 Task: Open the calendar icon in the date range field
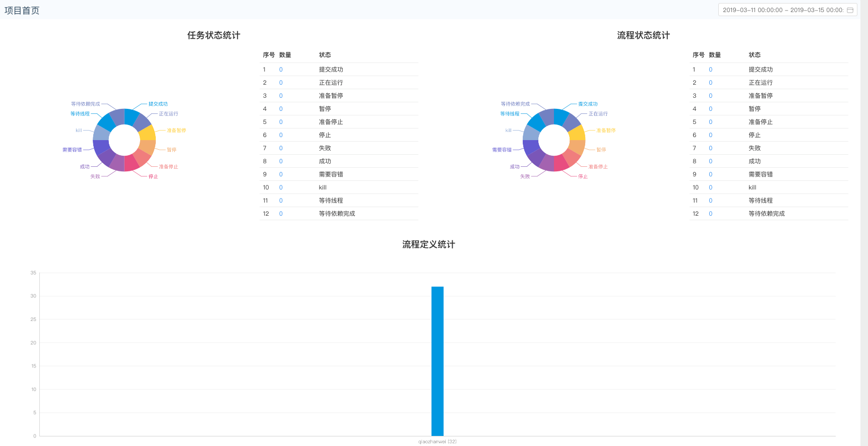[850, 10]
